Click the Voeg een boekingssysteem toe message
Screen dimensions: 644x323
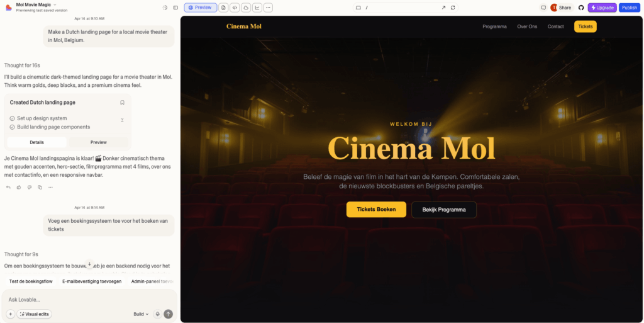pos(109,225)
